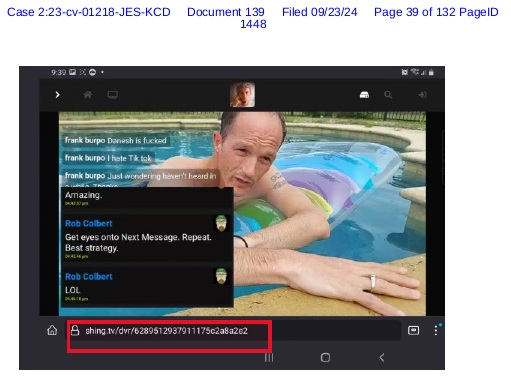The height and width of the screenshot is (388, 511).
Task: Click the browser home button
Action: point(52,330)
